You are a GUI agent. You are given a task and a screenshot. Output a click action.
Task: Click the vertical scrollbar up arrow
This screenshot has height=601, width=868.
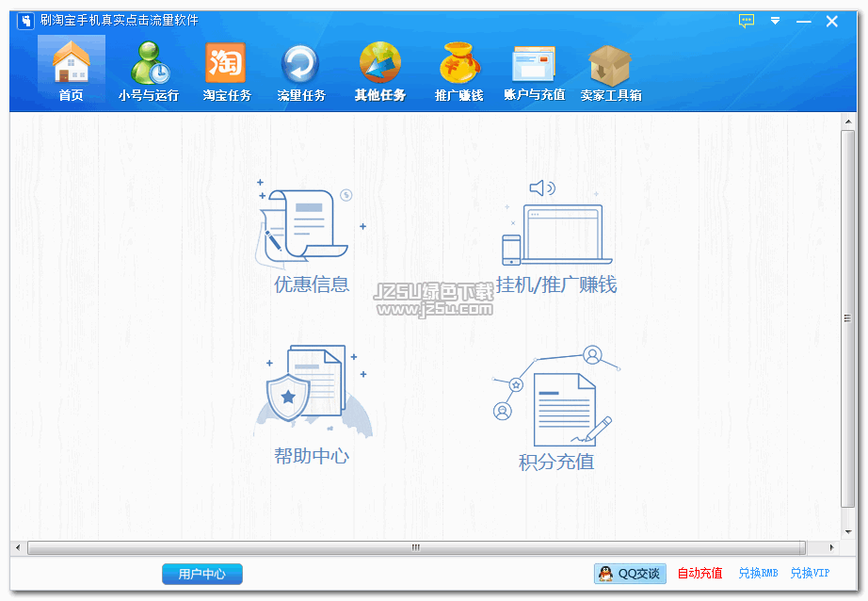(847, 121)
